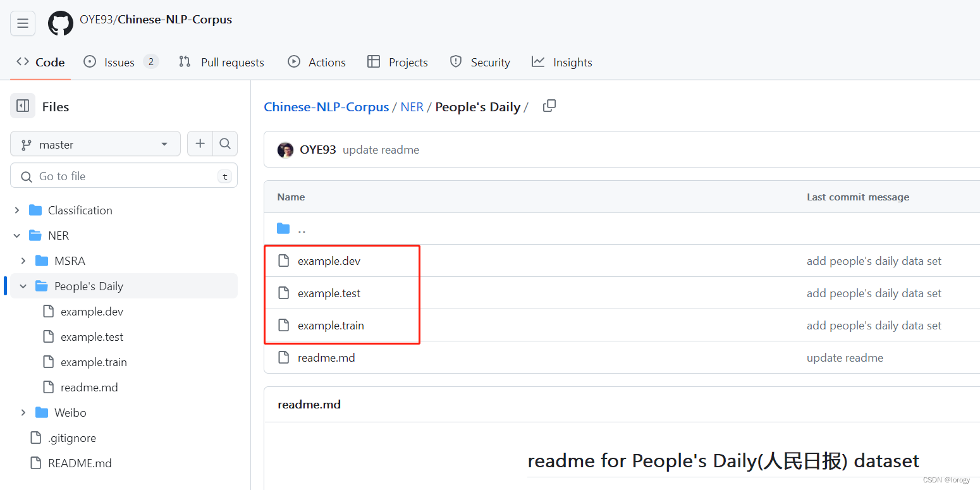Select the .gitignore tree entry
Image resolution: width=980 pixels, height=490 pixels.
tap(72, 438)
